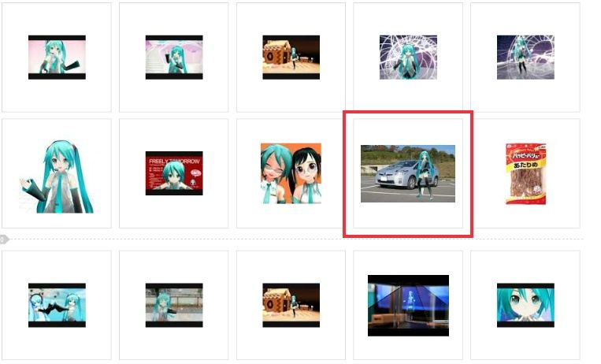Screen dimensions: 601x364
Task: Open the Miku dancing on grey street thumbnail
Action: [x=174, y=306]
